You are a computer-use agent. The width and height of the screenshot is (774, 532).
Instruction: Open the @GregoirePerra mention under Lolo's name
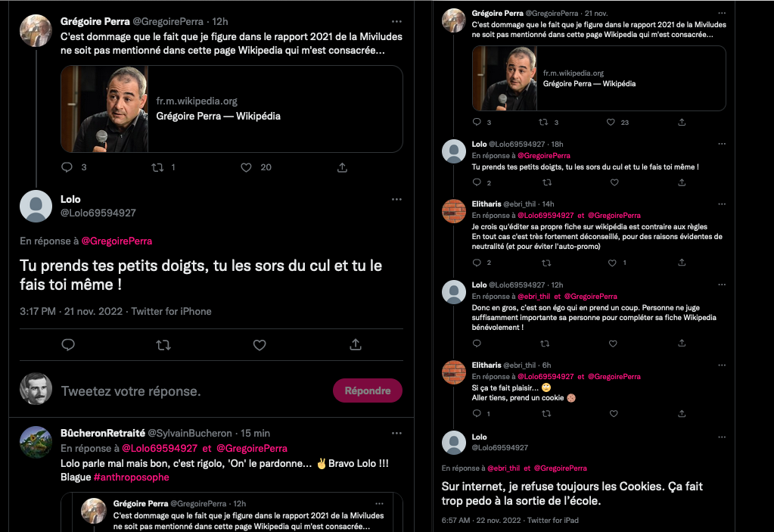pyautogui.click(x=117, y=241)
